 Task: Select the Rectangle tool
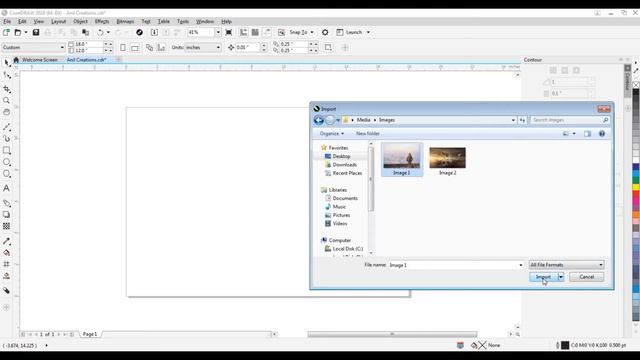(7, 151)
